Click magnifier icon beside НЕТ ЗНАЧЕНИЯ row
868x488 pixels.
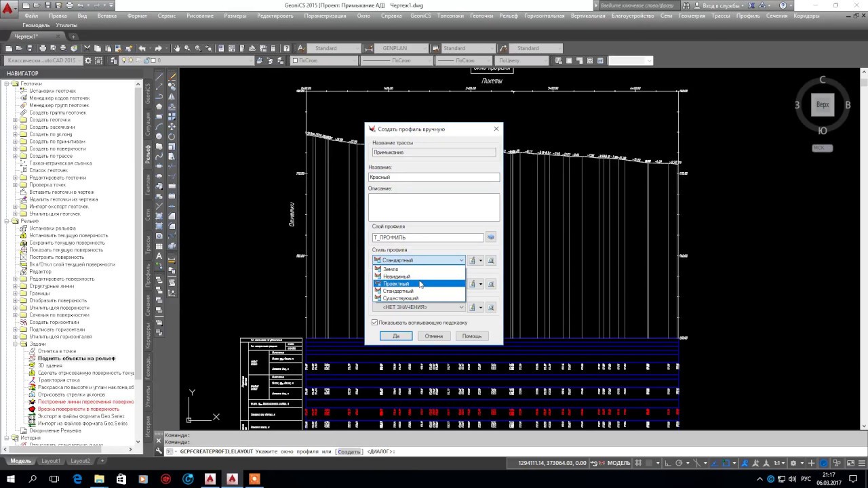tap(492, 307)
